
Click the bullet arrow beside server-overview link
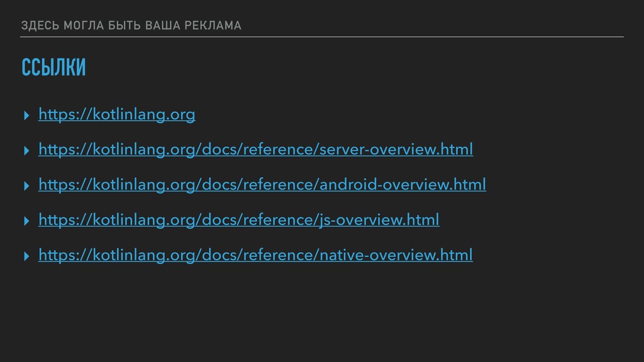(x=25, y=151)
